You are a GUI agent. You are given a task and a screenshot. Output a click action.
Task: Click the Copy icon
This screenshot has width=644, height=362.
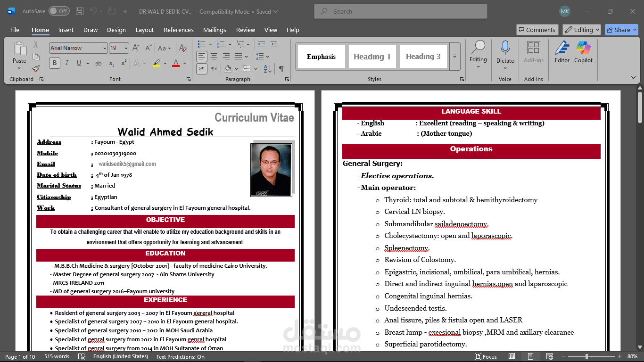point(36,57)
